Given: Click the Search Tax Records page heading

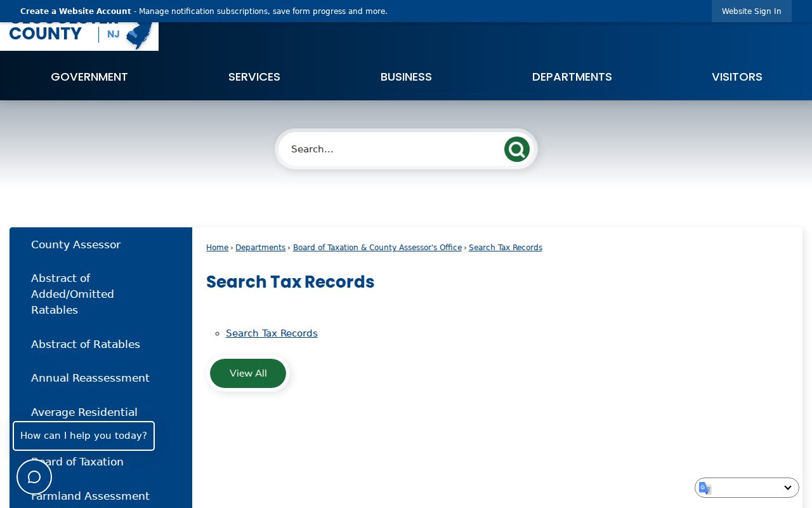Looking at the screenshot, I should [x=291, y=282].
